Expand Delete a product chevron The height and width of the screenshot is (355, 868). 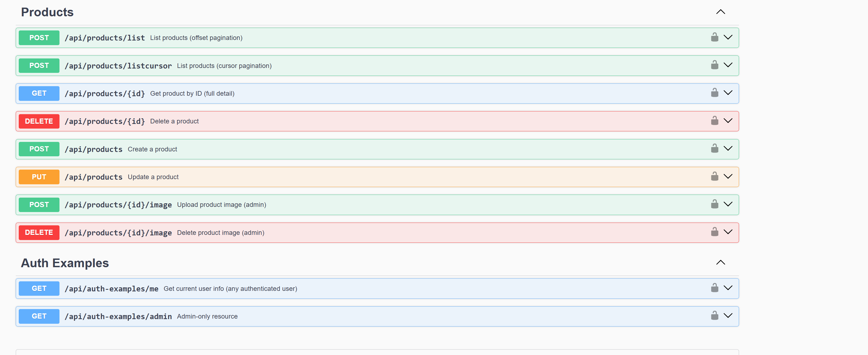point(728,121)
